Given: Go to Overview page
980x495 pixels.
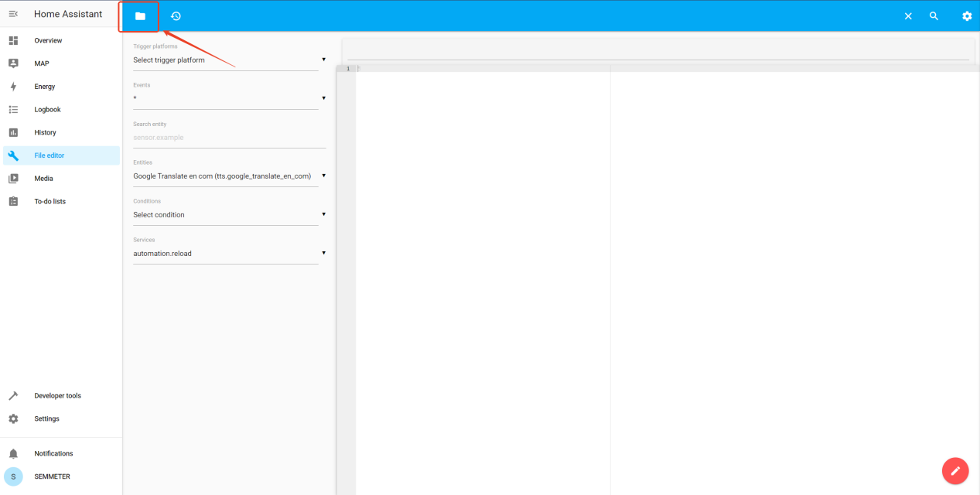Looking at the screenshot, I should [48, 40].
